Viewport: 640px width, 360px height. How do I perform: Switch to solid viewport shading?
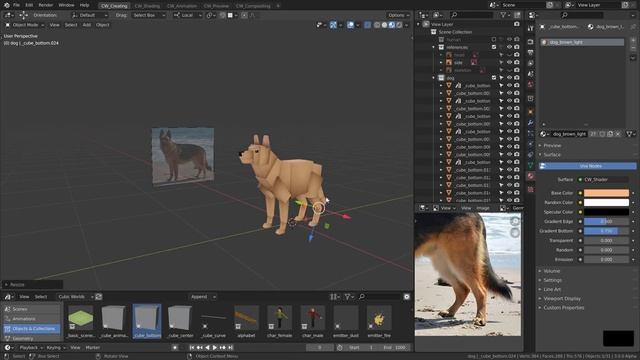(x=384, y=25)
